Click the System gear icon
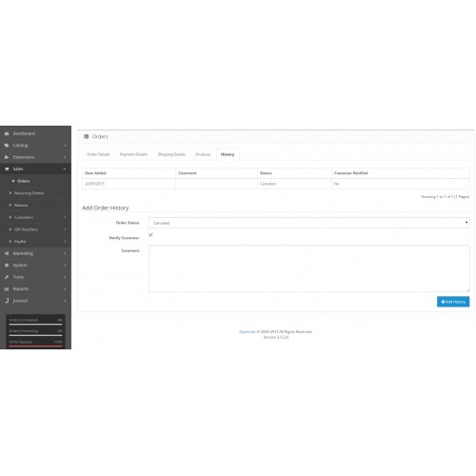Viewport: 476px width, 476px height. point(7,265)
